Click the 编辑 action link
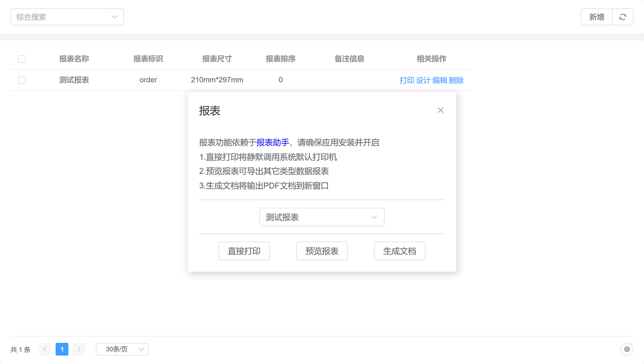This screenshot has height=364, width=644. point(440,80)
